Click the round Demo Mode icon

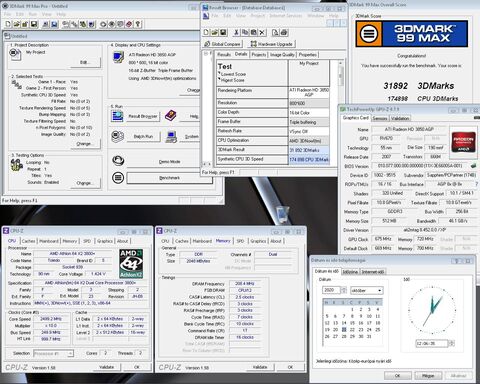coord(118,161)
